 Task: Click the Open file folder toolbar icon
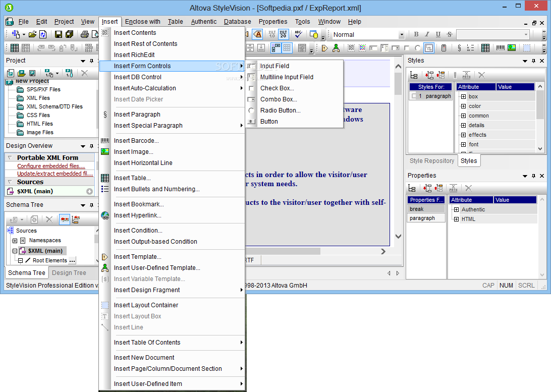point(32,34)
